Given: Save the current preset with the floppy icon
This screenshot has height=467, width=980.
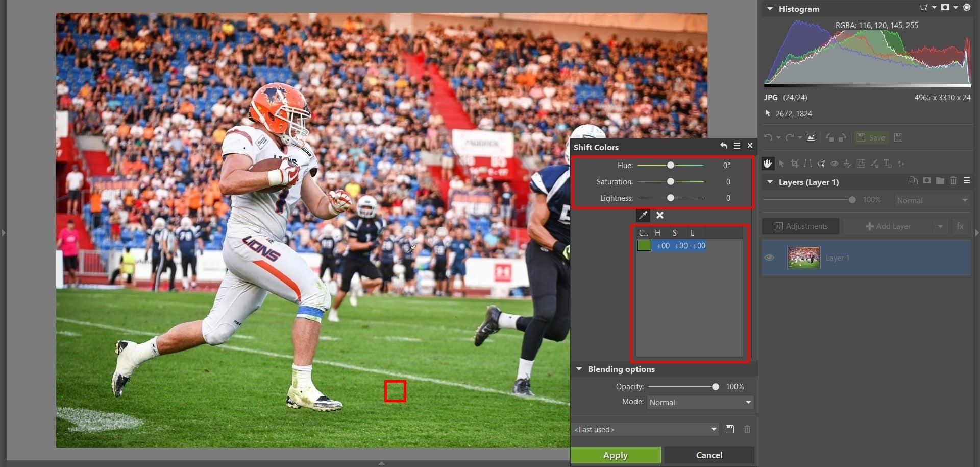Looking at the screenshot, I should pos(730,429).
